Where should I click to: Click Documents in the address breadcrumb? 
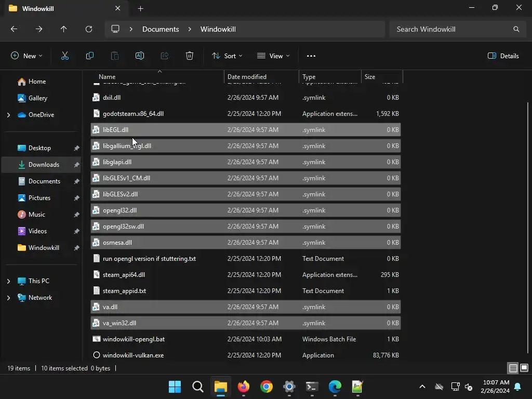pyautogui.click(x=161, y=29)
